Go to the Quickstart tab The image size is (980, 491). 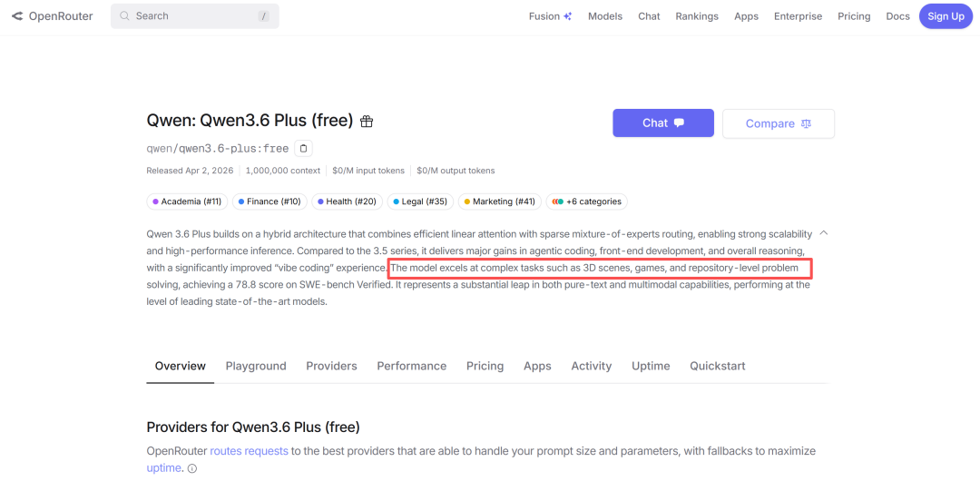point(718,366)
